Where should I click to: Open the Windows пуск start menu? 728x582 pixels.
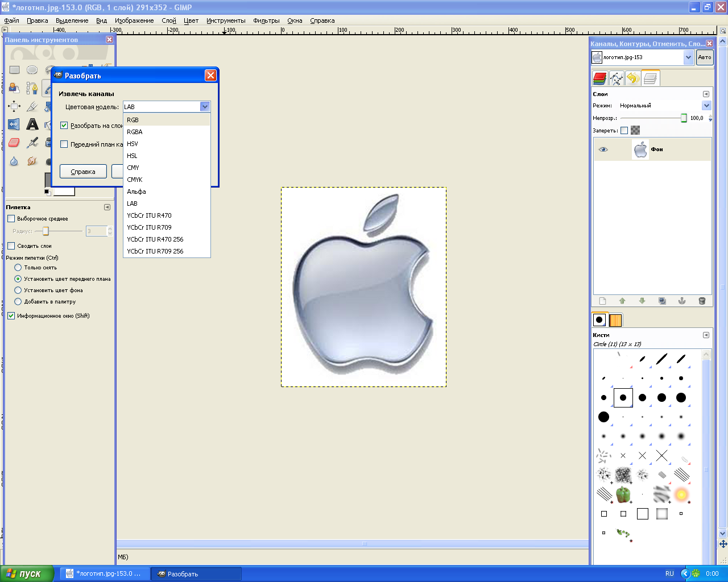tap(27, 573)
